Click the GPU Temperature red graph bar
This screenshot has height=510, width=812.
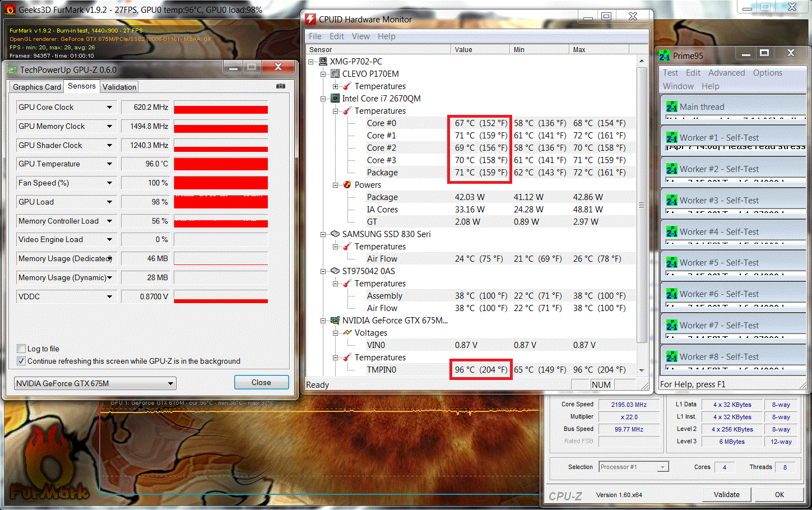pyautogui.click(x=221, y=164)
